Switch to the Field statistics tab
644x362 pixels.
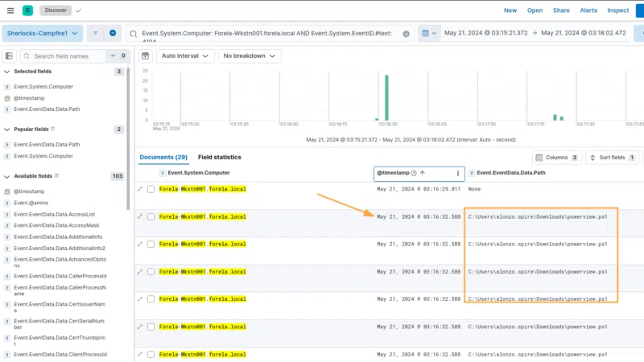pos(219,157)
